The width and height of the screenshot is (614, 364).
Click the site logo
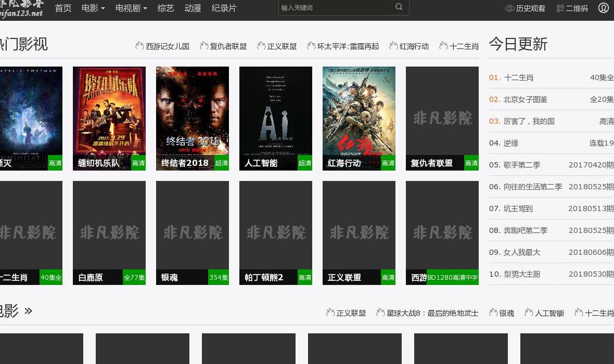(x=21, y=9)
